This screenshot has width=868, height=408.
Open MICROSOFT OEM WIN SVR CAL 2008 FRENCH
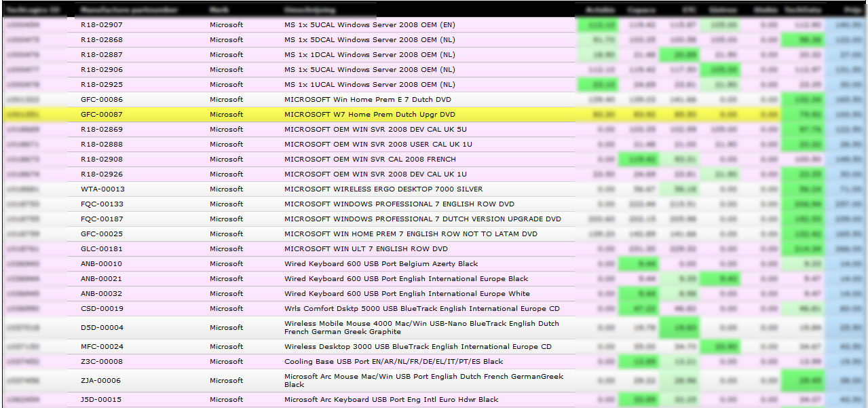(370, 160)
